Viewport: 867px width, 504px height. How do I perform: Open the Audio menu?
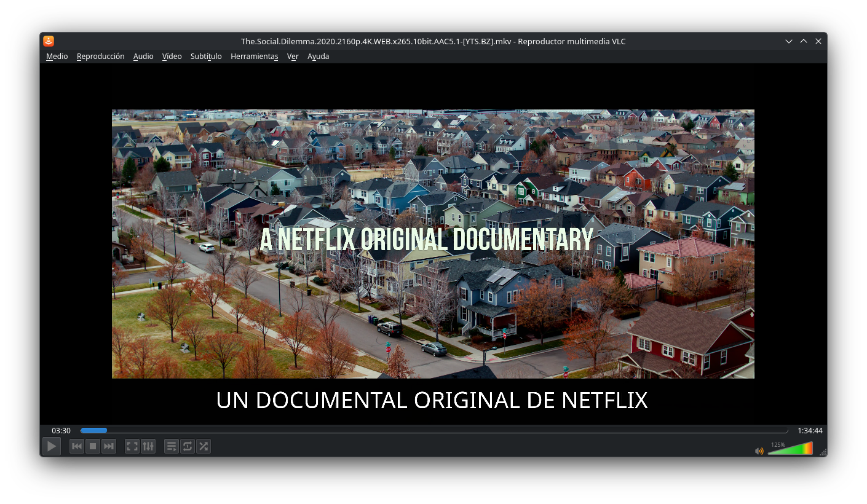click(x=143, y=56)
